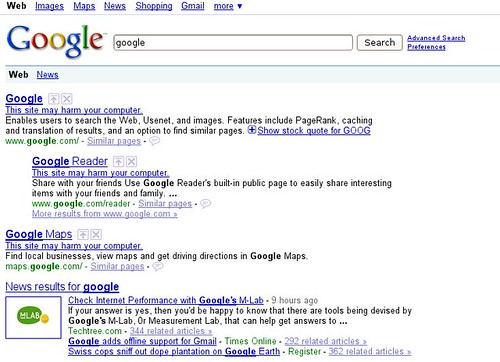The height and width of the screenshot is (362, 500).
Task: Open Similar pages for www.google.com/
Action: 114,141
